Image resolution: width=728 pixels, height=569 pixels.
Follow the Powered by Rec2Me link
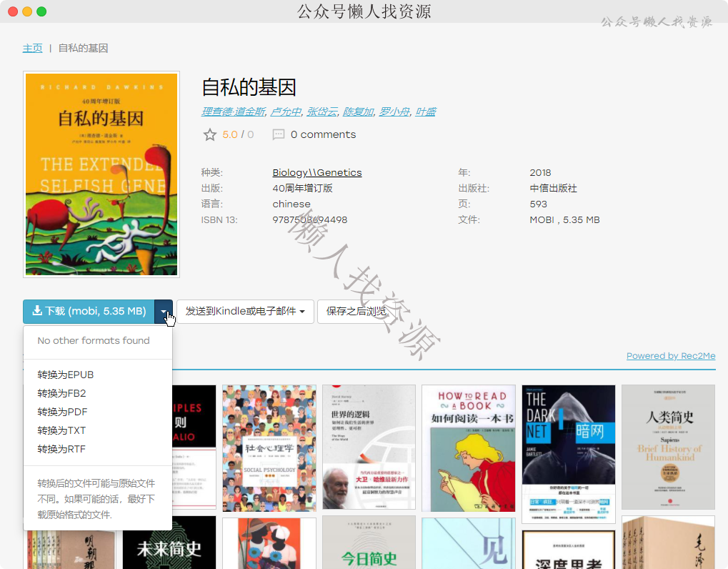671,356
